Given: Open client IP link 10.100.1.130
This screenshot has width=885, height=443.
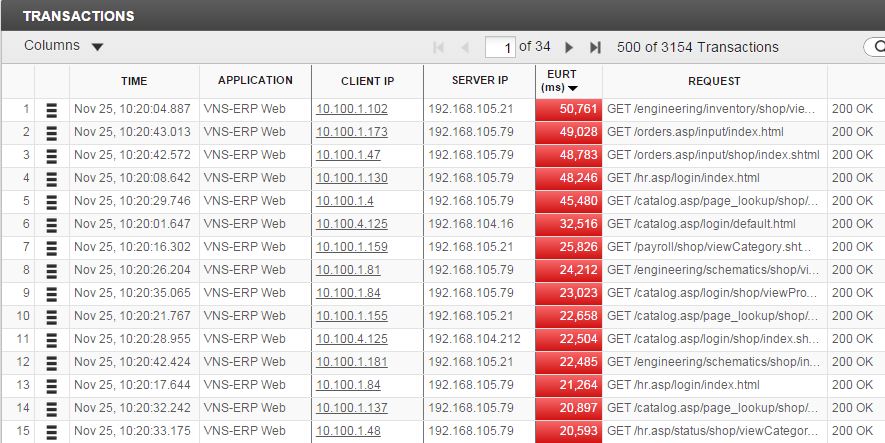Looking at the screenshot, I should point(352,178).
